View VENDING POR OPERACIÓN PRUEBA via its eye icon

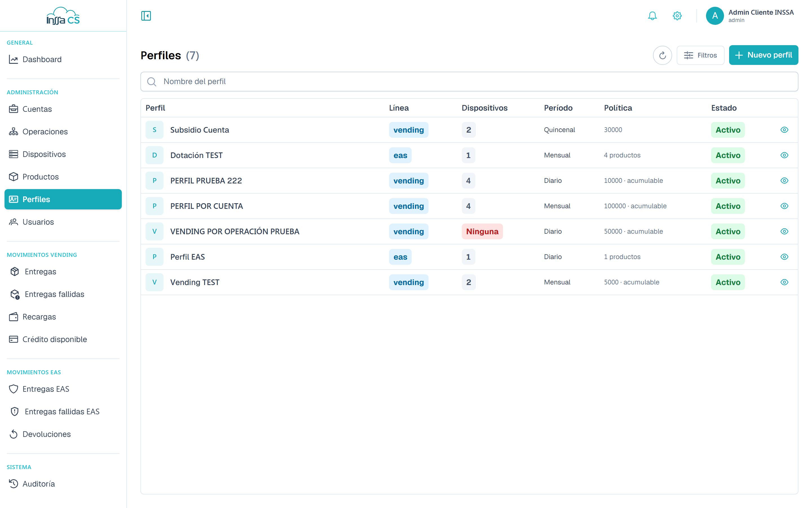pos(784,231)
